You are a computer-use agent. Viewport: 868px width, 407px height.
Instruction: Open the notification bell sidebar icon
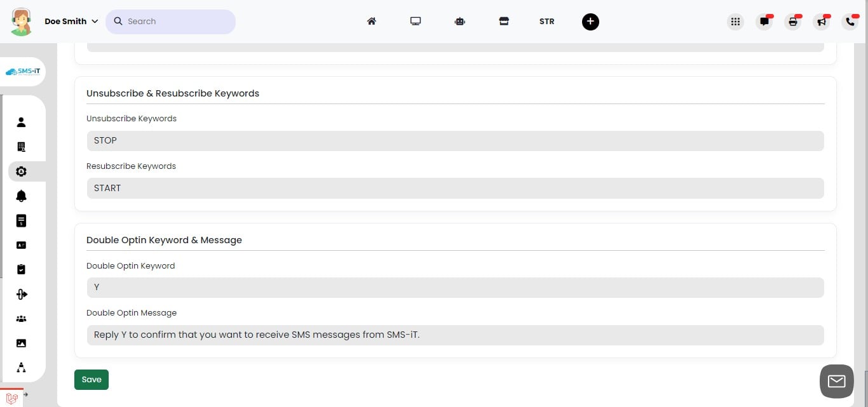click(x=21, y=196)
